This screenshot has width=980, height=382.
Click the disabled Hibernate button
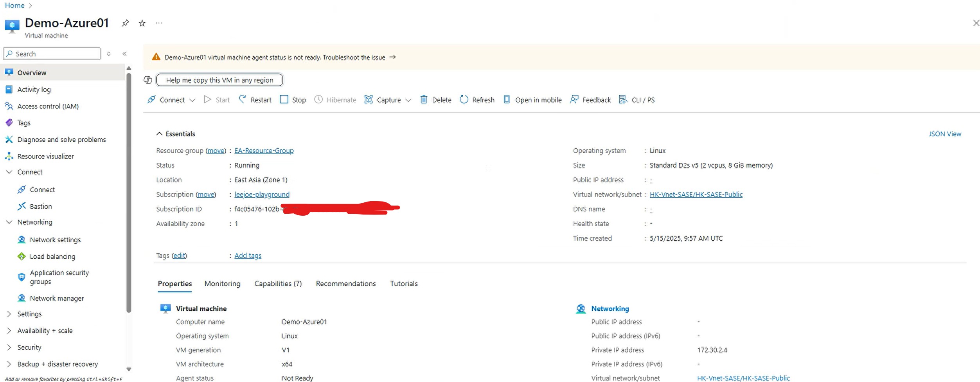335,99
